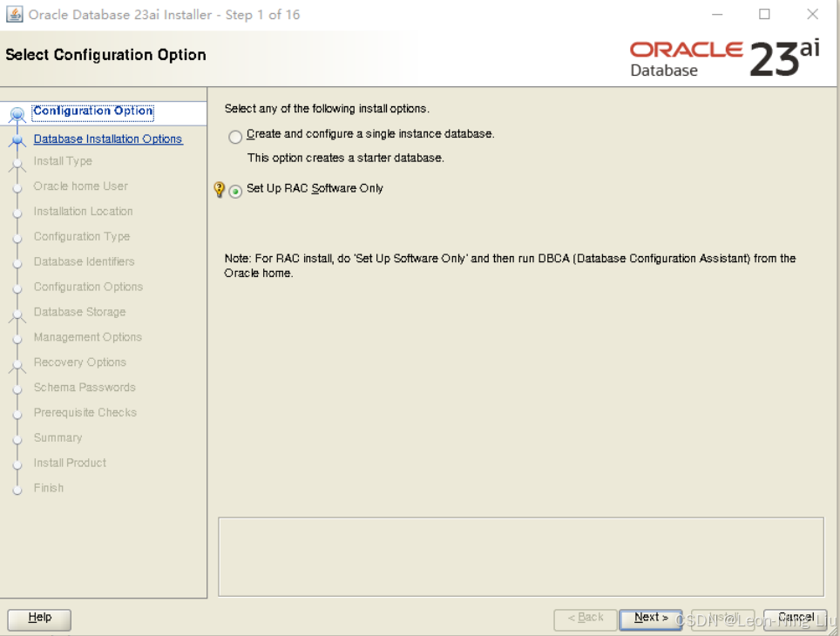
Task: Click the 'Select Configuration Option' heading
Action: click(105, 55)
